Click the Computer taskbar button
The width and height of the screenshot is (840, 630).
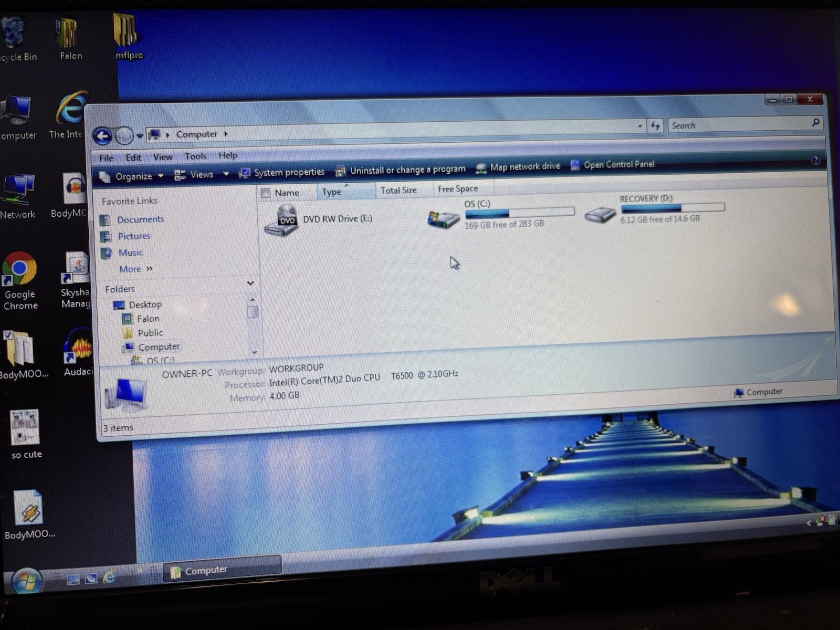coord(222,569)
